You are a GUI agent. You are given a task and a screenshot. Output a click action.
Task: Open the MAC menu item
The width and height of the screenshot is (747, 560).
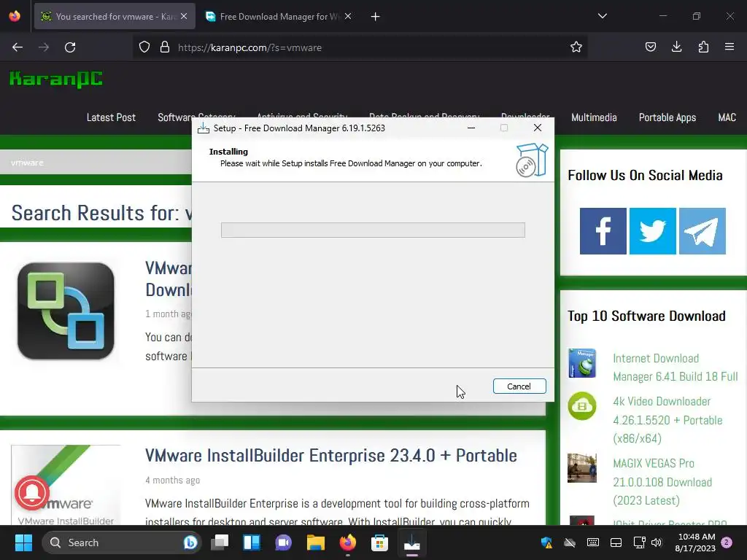[727, 117]
